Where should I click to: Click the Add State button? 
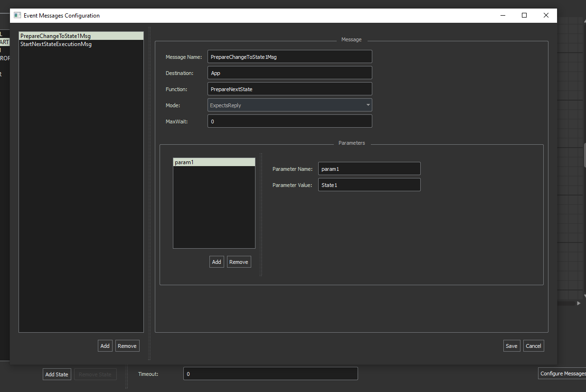tap(57, 374)
